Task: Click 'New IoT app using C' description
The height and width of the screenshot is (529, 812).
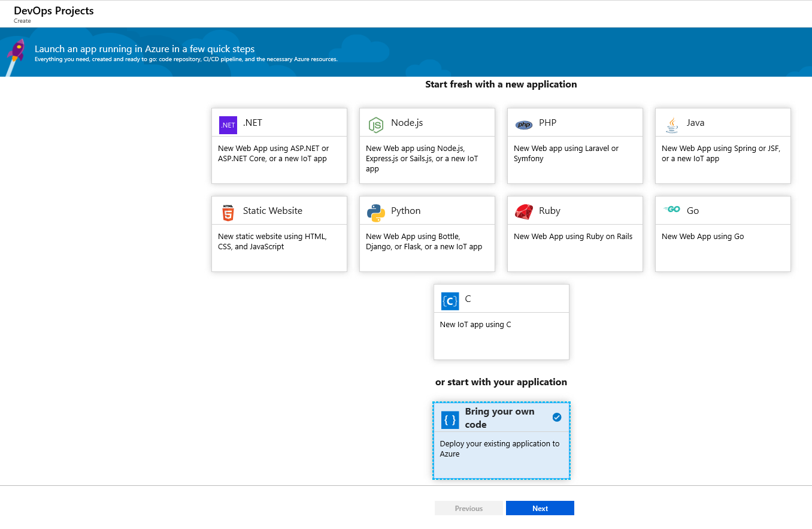Action: point(475,325)
